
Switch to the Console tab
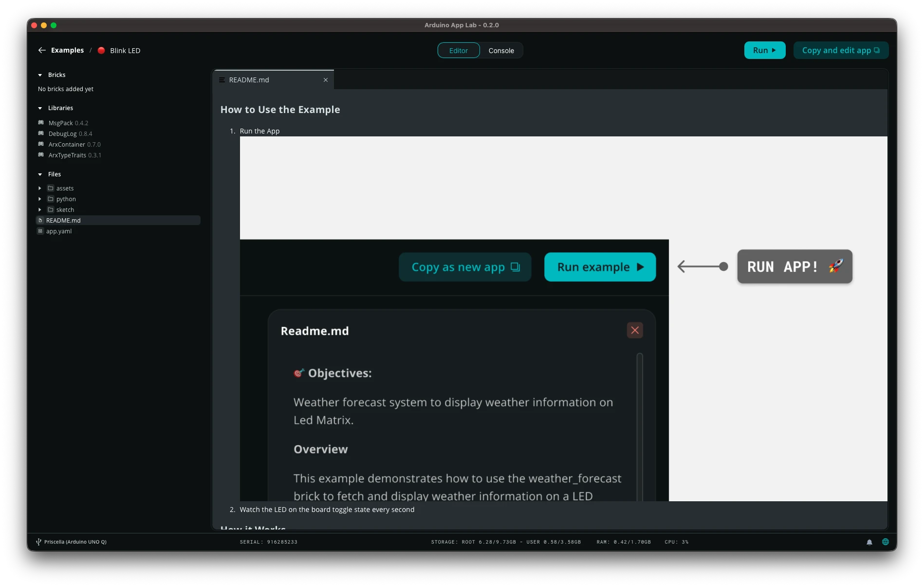[501, 50]
